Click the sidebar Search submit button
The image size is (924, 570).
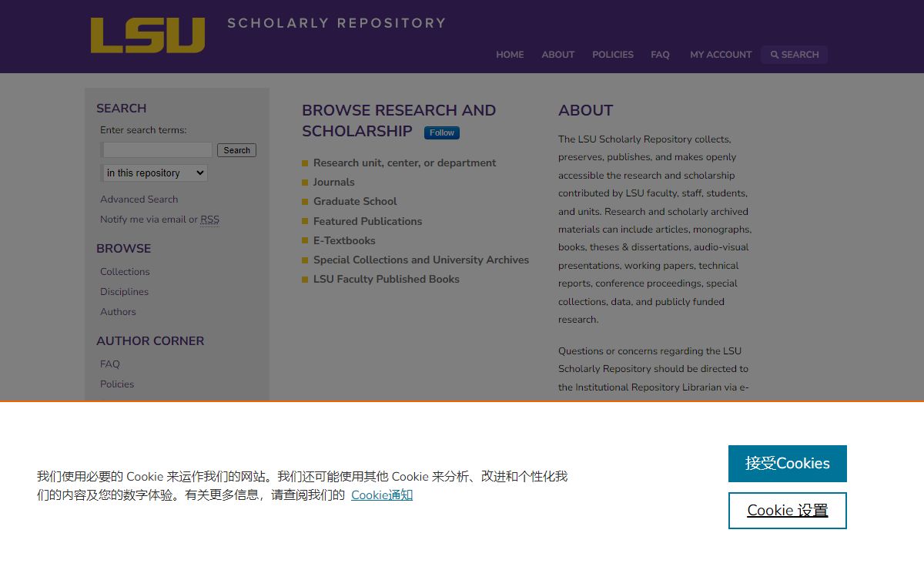[x=236, y=150]
